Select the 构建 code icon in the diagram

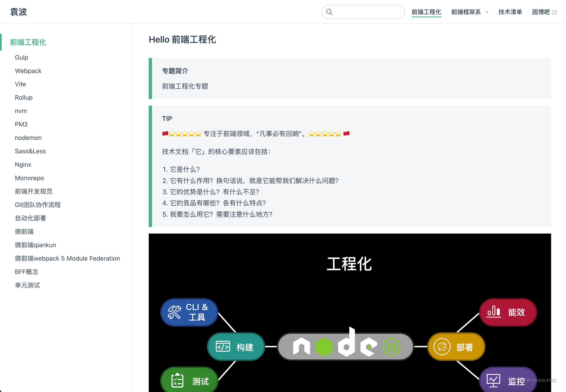[223, 347]
